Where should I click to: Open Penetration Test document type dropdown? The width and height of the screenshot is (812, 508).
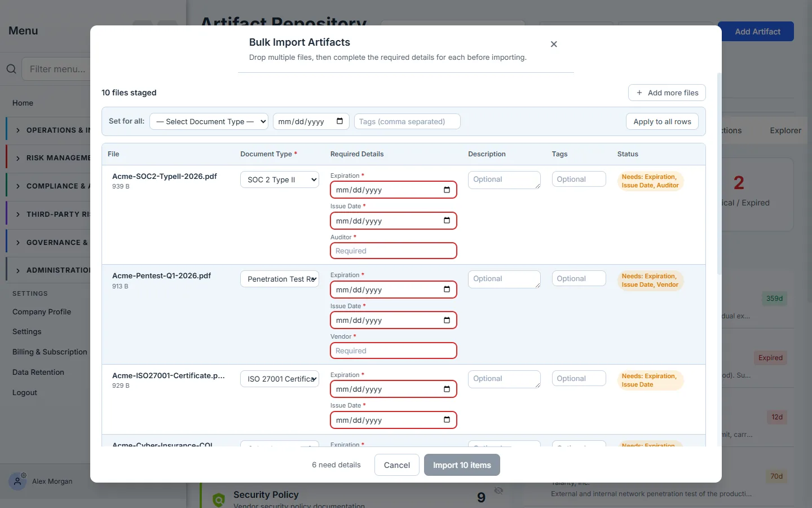(x=280, y=279)
